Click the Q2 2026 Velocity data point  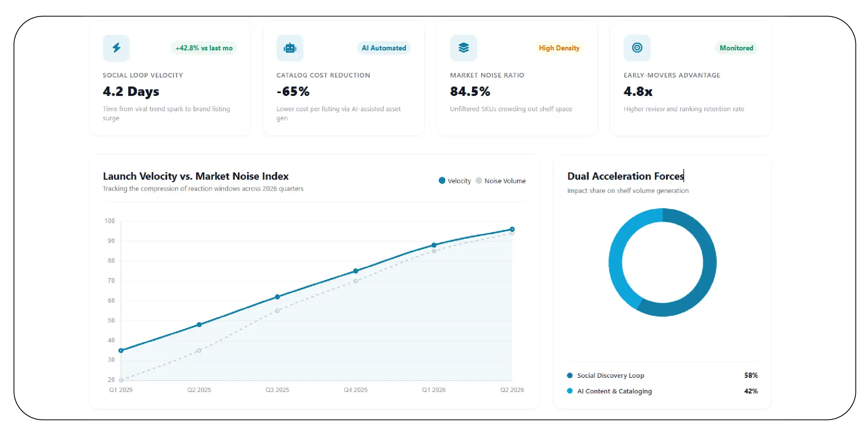(512, 229)
